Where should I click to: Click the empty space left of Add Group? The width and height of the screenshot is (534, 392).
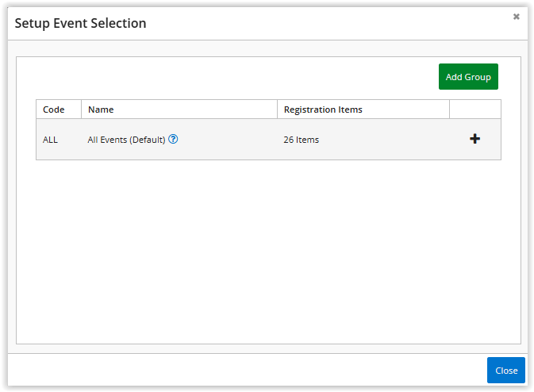pos(238,77)
